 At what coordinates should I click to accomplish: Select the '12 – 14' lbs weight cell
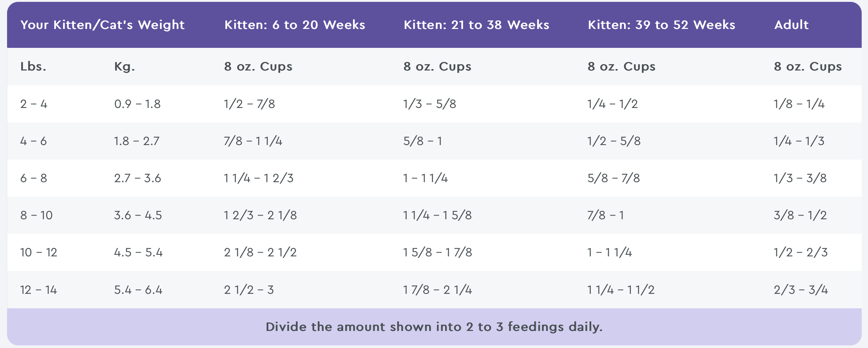[39, 290]
